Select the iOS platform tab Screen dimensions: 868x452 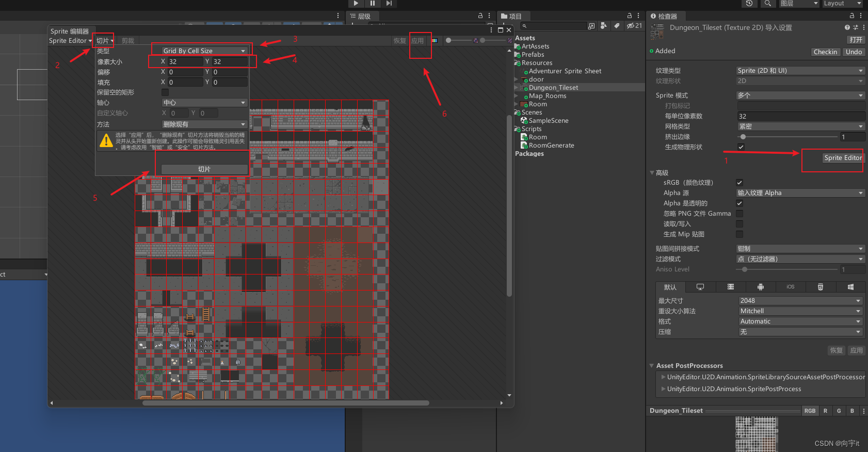790,287
